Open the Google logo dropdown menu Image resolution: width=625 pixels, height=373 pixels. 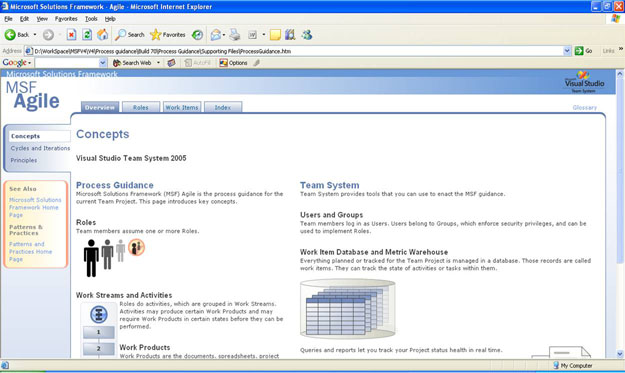point(17,63)
